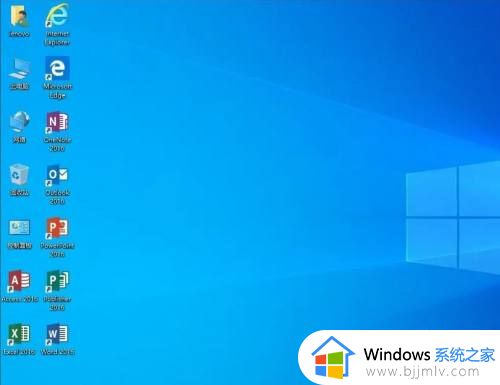Select the Microsoft Edge shortcut
This screenshot has height=385, width=500.
tap(57, 68)
